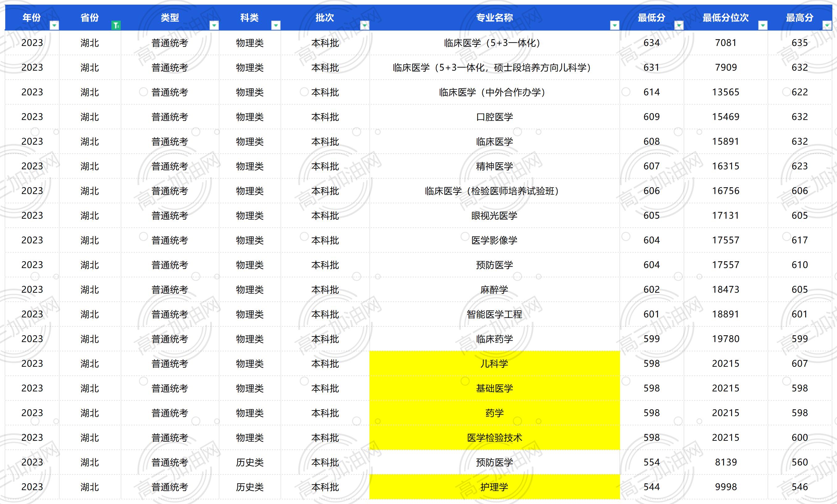Screen dimensions: 837x504
Task: Select the highest score 610 cell
Action: (x=800, y=265)
